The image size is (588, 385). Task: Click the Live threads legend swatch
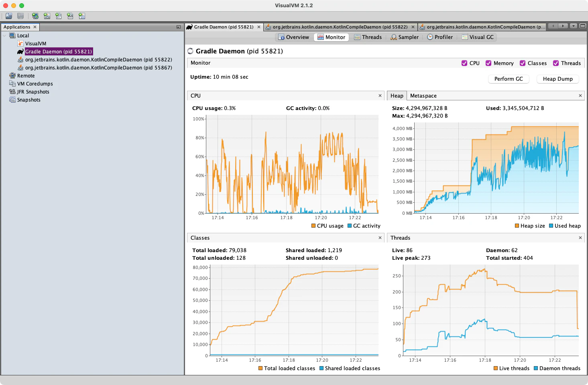pyautogui.click(x=496, y=368)
